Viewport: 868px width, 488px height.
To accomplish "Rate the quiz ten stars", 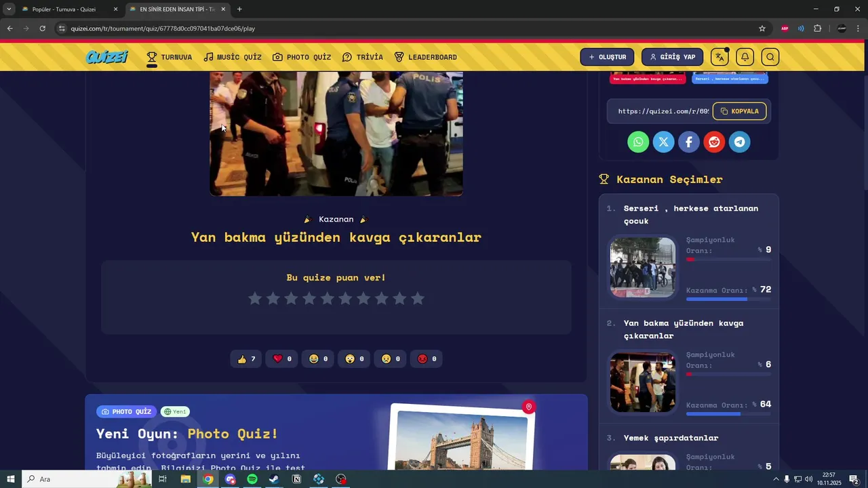I will pyautogui.click(x=418, y=298).
